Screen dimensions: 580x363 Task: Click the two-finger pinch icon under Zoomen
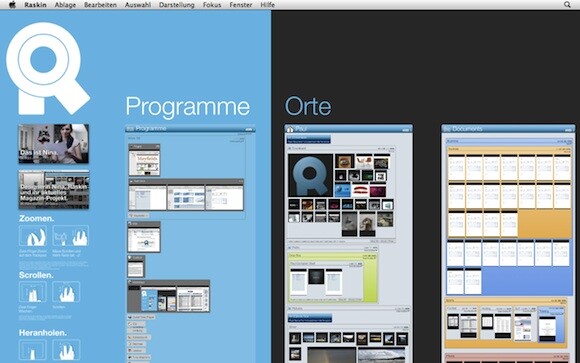(x=33, y=236)
